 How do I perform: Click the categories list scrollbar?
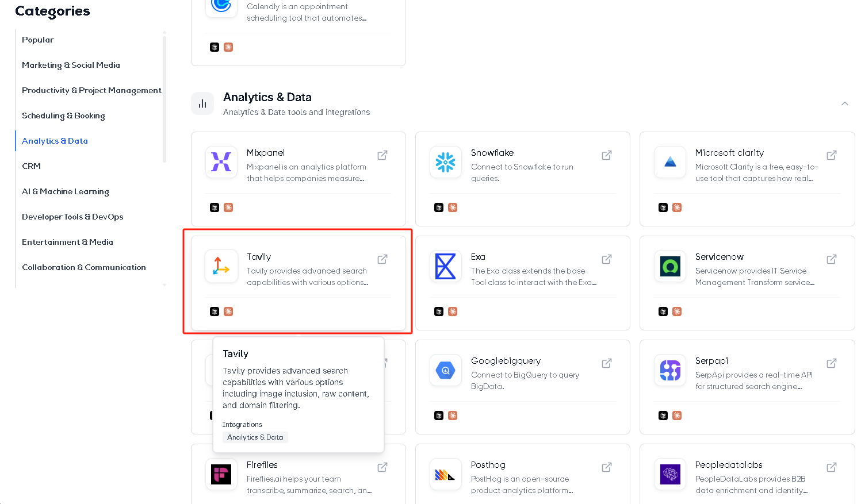(164, 99)
